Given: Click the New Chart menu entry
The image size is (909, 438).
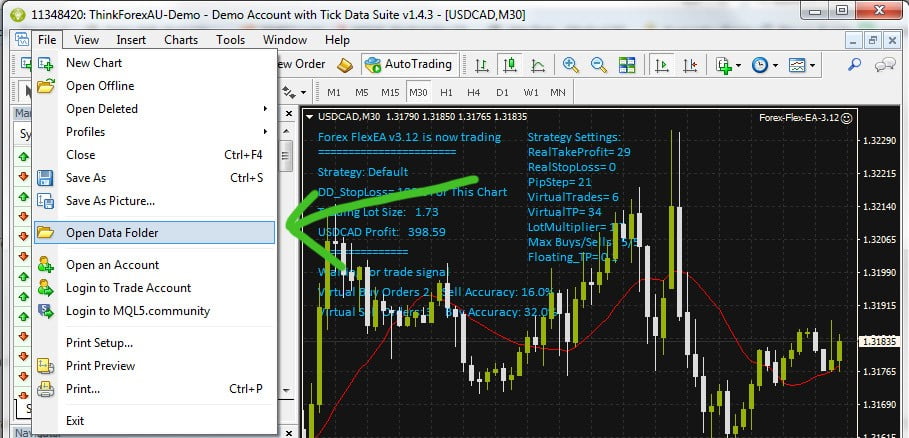Looking at the screenshot, I should pyautogui.click(x=154, y=63).
